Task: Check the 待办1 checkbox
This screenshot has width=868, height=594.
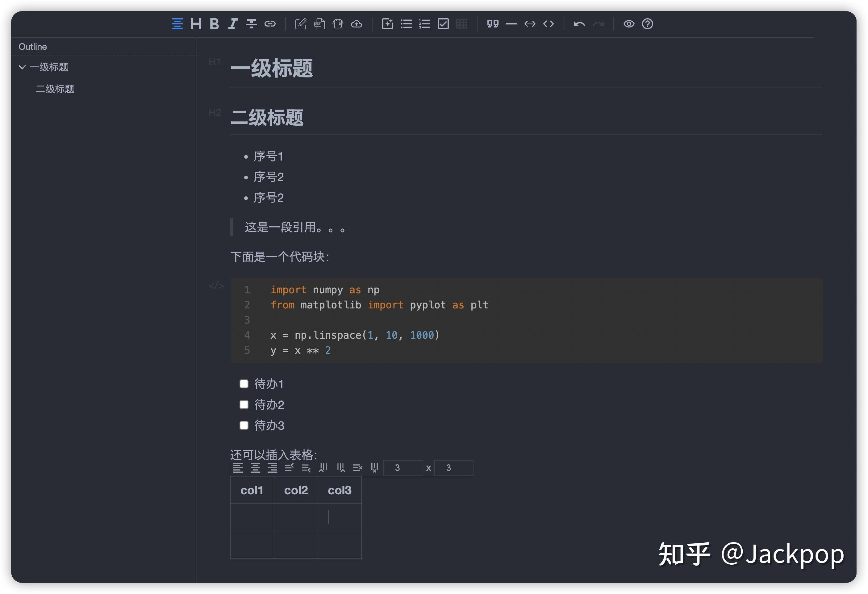Action: (244, 384)
